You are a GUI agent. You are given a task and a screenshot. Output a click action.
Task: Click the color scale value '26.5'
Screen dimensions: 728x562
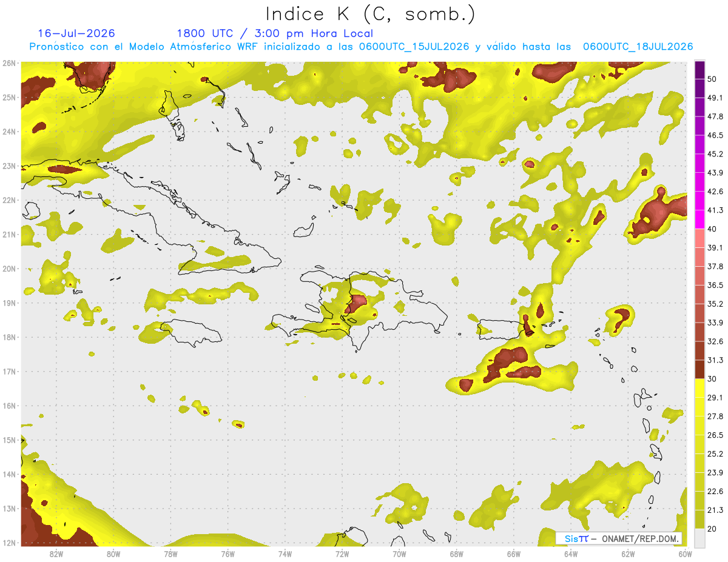click(715, 435)
